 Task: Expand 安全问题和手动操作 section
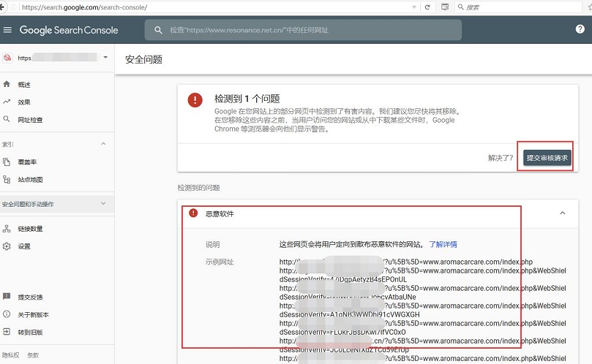pos(57,204)
